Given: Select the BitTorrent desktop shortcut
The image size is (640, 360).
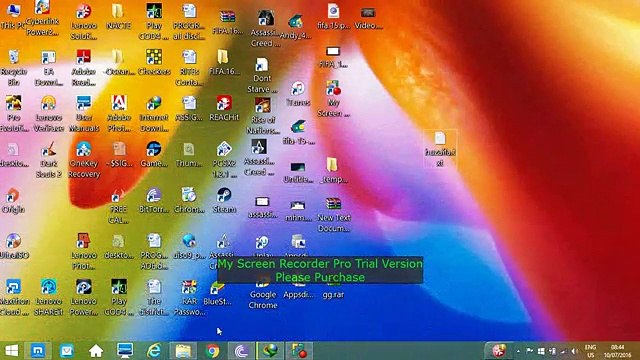Looking at the screenshot, I should coord(153,200).
